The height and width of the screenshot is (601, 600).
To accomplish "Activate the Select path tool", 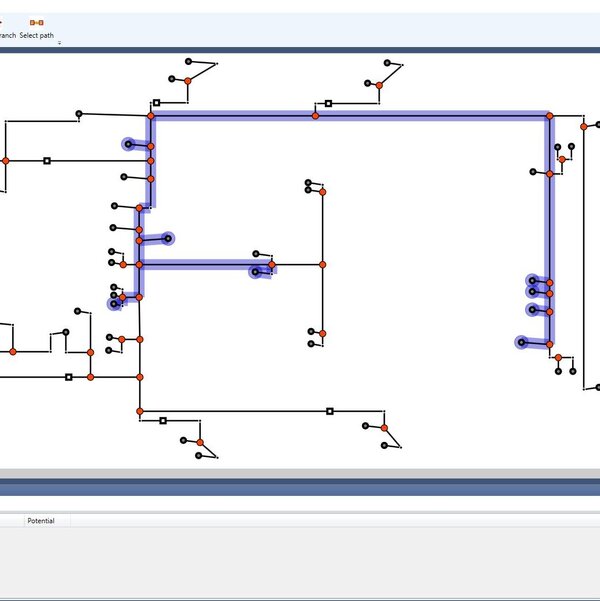I will pos(36,27).
